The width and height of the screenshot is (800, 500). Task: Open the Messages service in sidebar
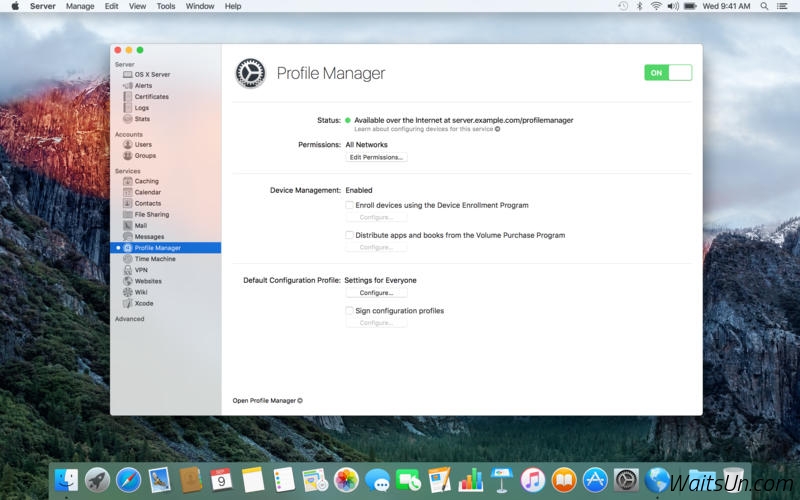143,237
